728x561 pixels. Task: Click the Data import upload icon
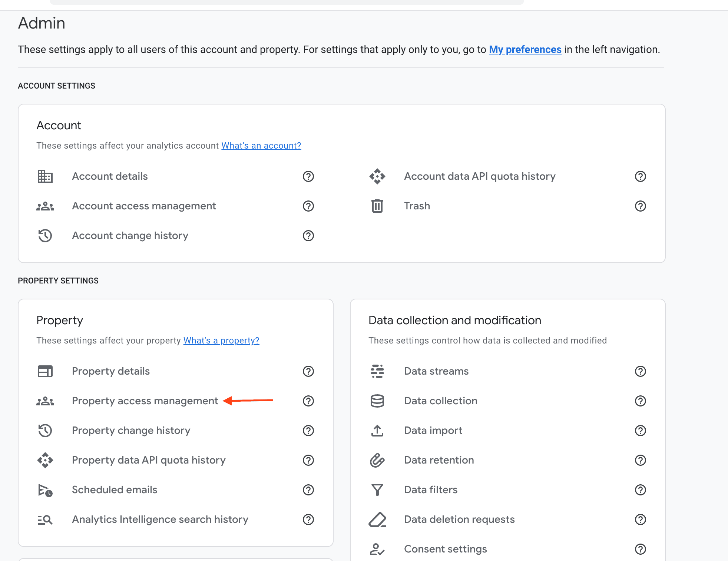[x=377, y=431]
